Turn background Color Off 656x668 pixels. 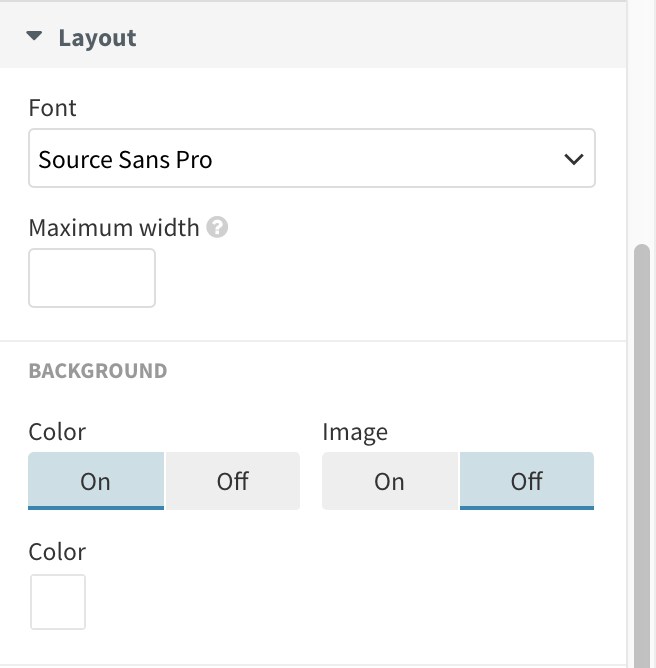(232, 481)
